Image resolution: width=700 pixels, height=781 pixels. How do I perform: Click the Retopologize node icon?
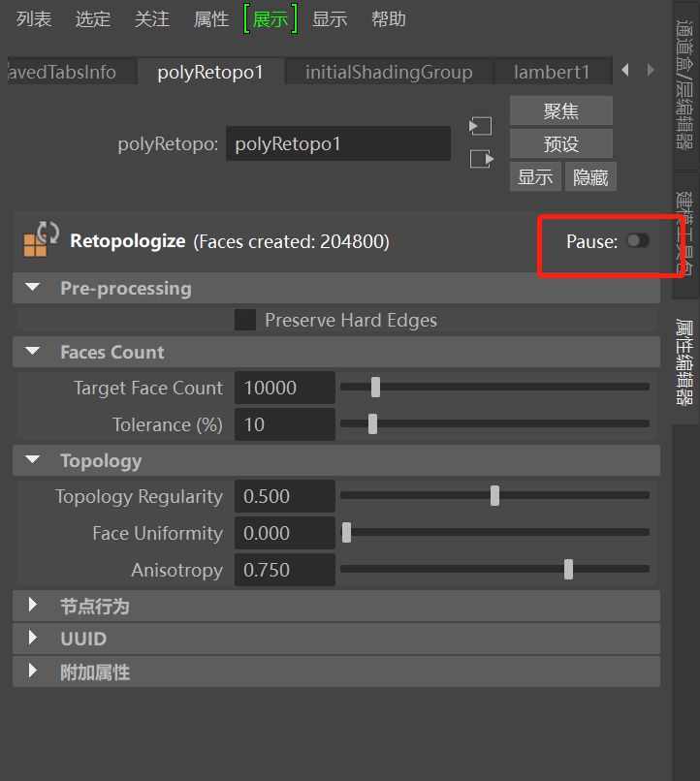(42, 239)
